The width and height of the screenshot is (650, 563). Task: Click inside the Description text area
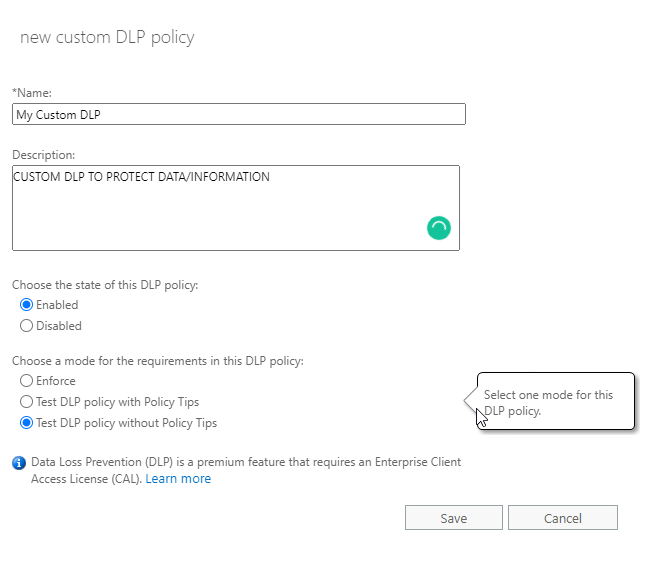[x=236, y=208]
